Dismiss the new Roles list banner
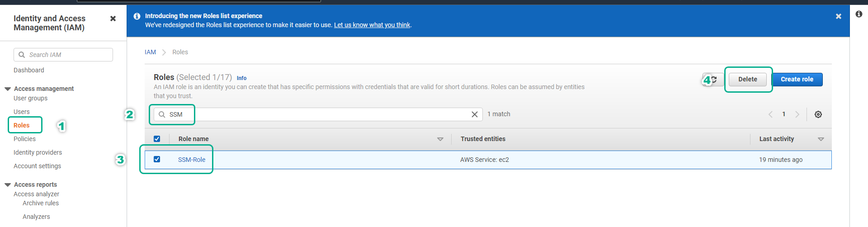 click(839, 16)
